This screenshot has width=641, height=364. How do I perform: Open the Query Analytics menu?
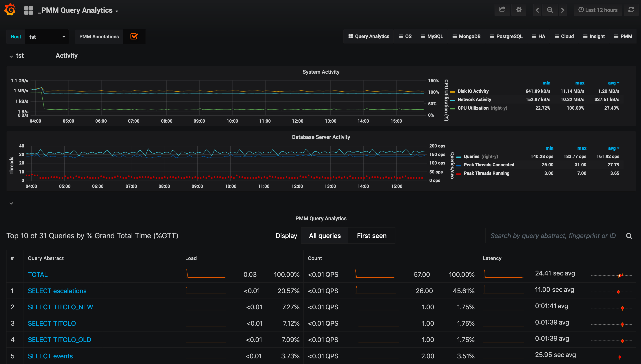click(x=369, y=37)
